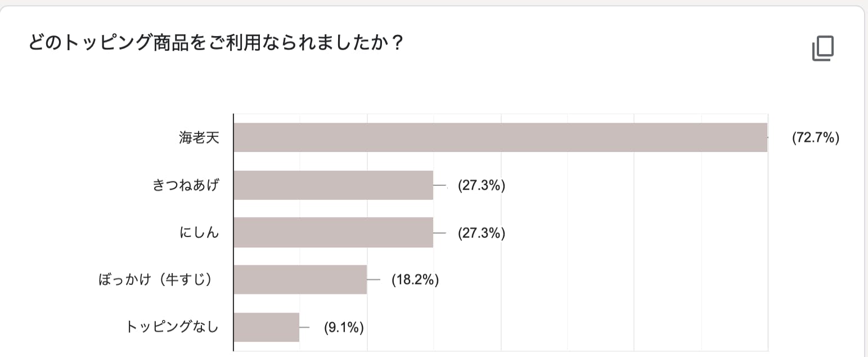Click the (27.3%) label beside にしん

[x=481, y=233]
